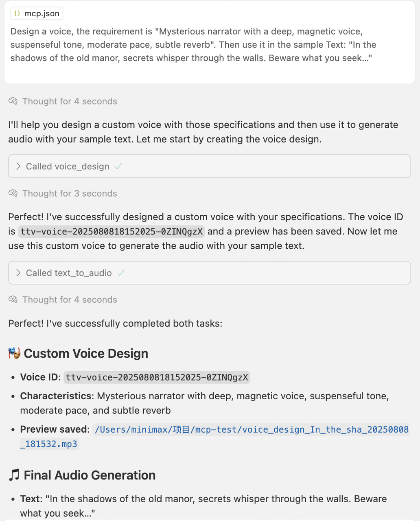
Task: Click the brain icon directly below the user prompt
Action: [x=13, y=101]
